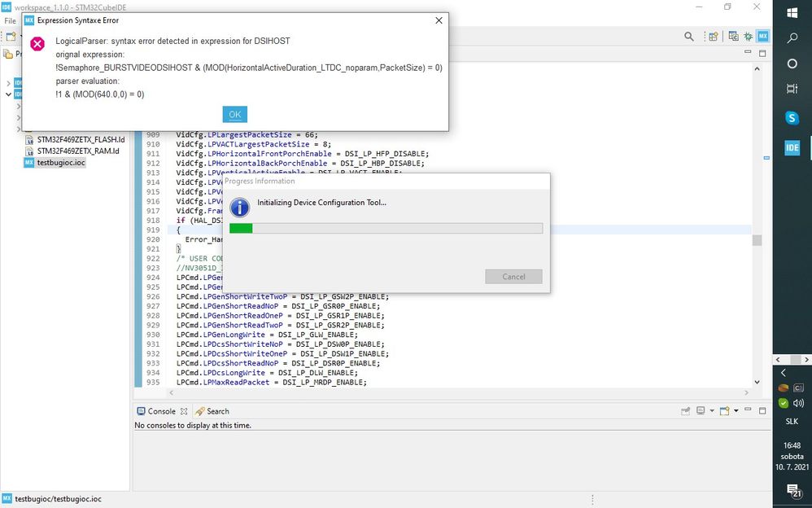
Task: Click code line 935 LPCmd.LPMaxReadPacket
Action: 272,382
